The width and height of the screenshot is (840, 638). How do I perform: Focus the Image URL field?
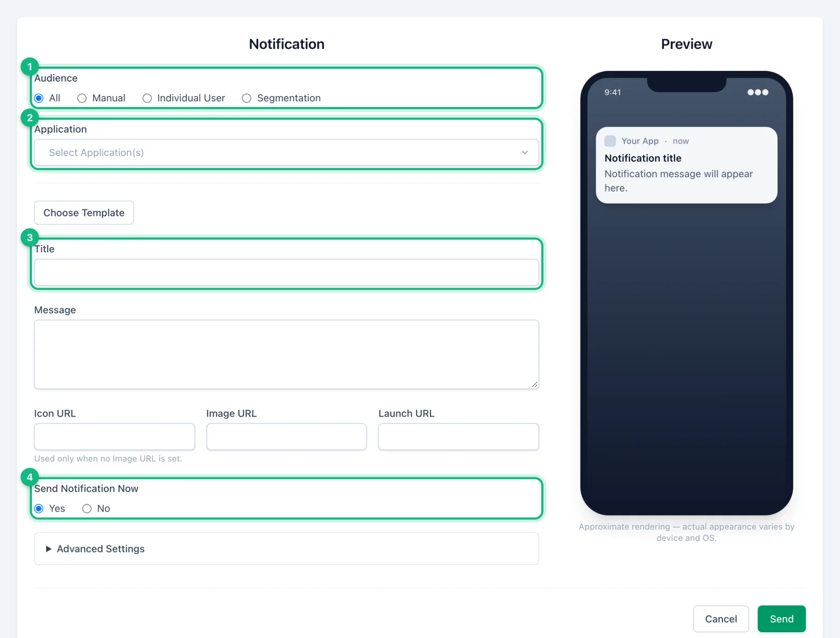pos(287,437)
